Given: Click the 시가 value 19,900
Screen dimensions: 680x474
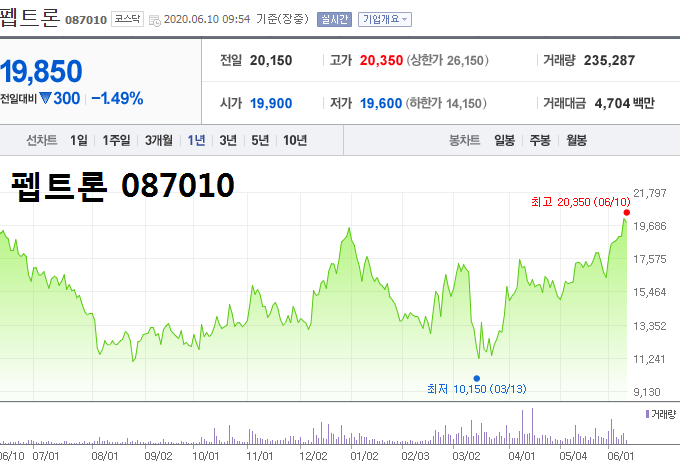Looking at the screenshot, I should pyautogui.click(x=271, y=103).
